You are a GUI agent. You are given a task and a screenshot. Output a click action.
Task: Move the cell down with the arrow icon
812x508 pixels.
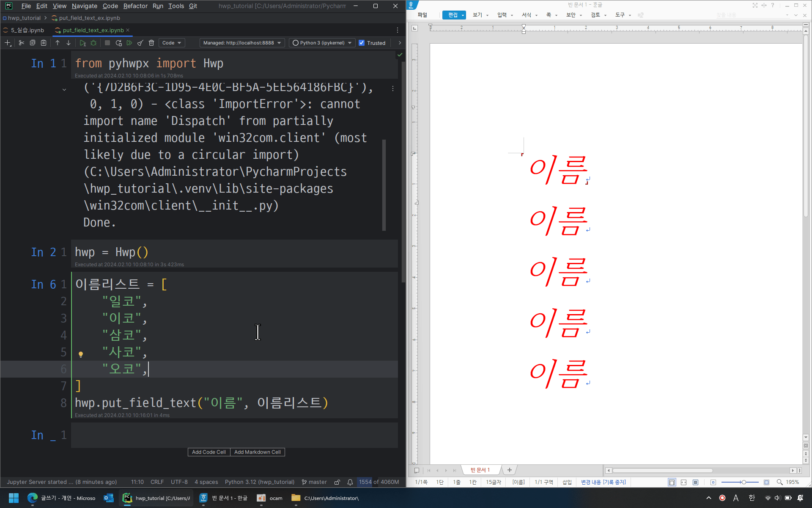(69, 43)
